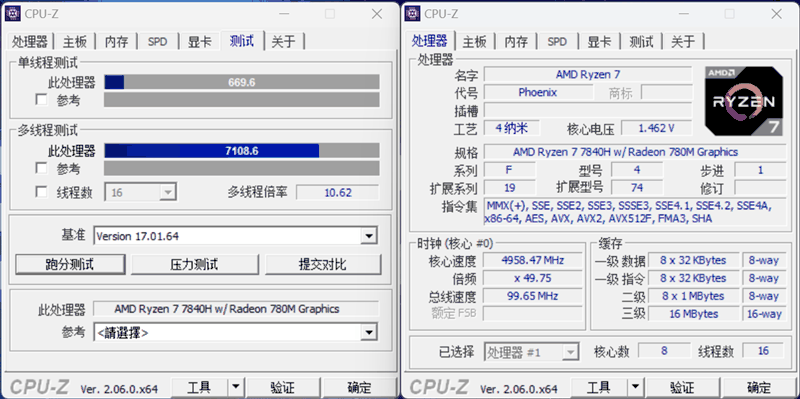
Task: Click the empty 参考 bar under 单线程测试
Action: pos(242,99)
